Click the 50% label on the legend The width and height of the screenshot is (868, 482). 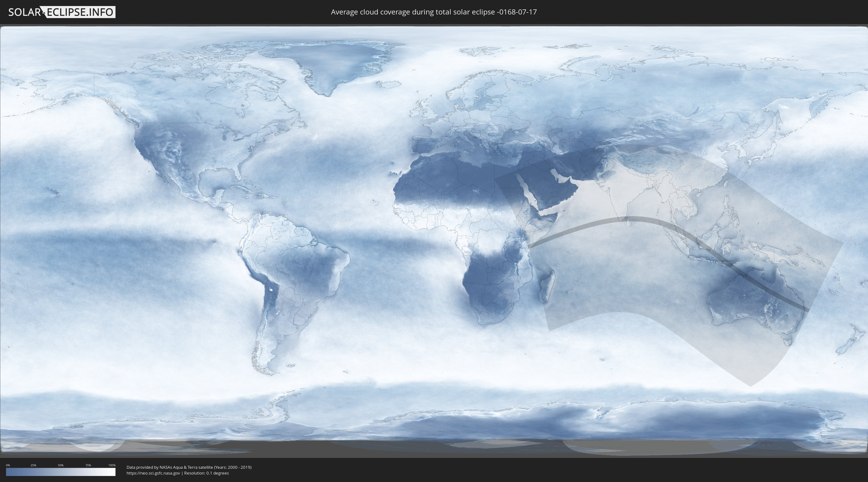(x=61, y=465)
